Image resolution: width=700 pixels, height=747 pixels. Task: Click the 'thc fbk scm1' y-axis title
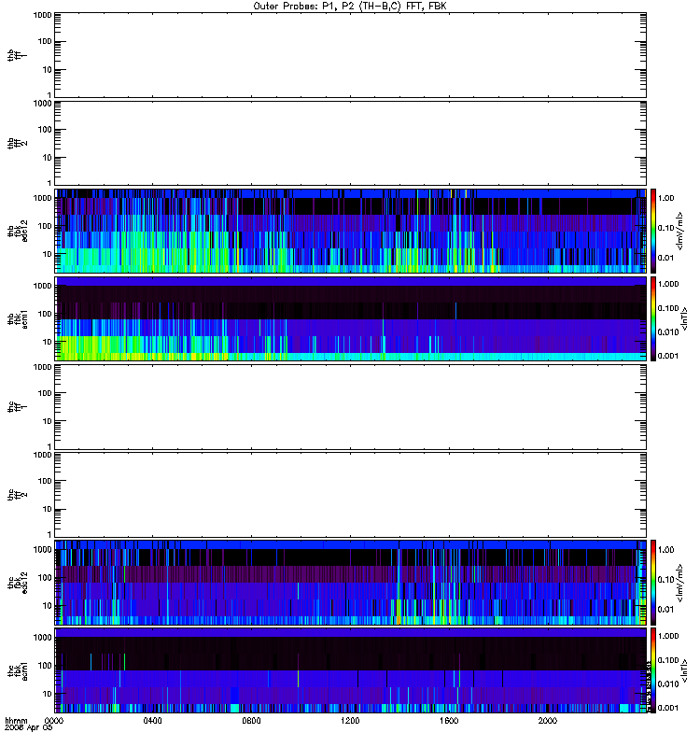[17, 670]
